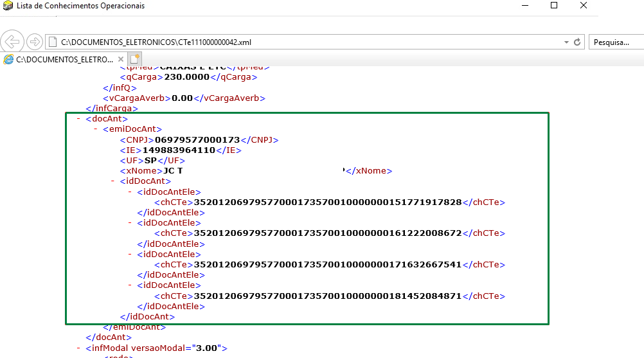Click vCargaAverb value 0.00
Image resolution: width=644 pixels, height=358 pixels.
(182, 98)
